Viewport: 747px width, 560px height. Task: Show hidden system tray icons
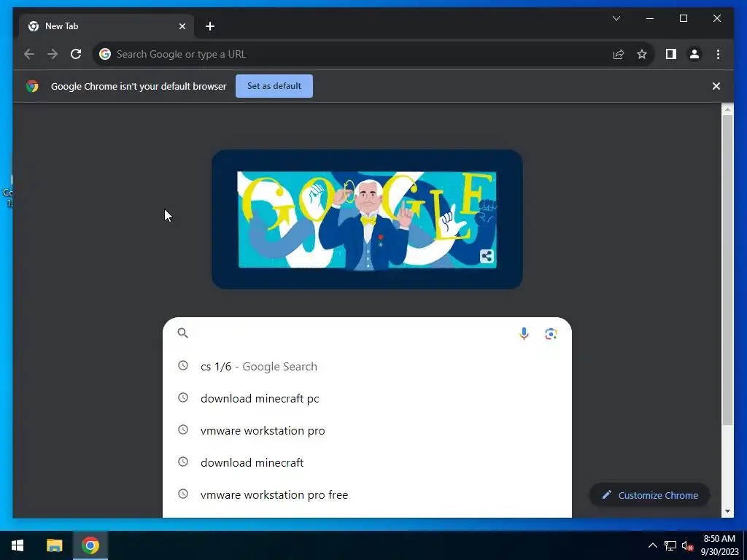653,545
